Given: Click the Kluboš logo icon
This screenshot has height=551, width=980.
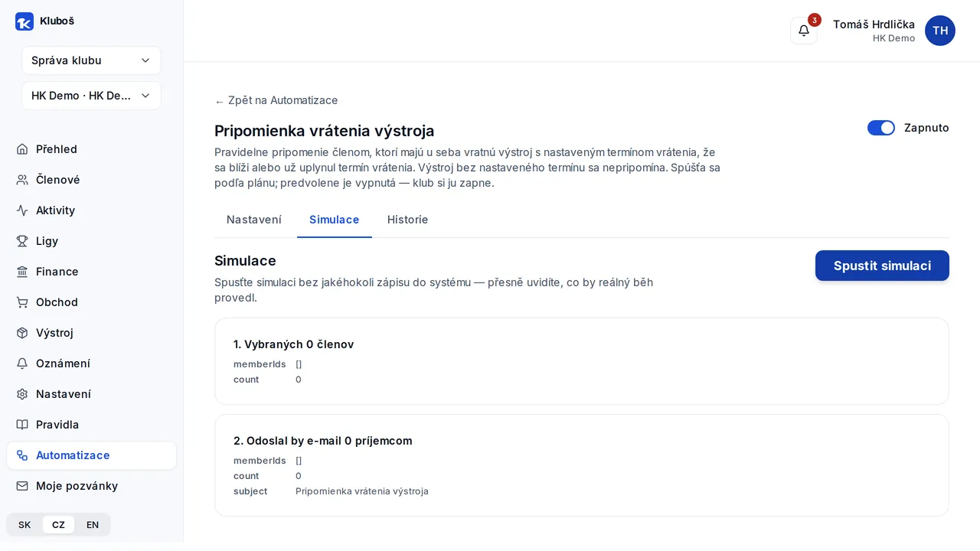Looking at the screenshot, I should click(x=24, y=21).
